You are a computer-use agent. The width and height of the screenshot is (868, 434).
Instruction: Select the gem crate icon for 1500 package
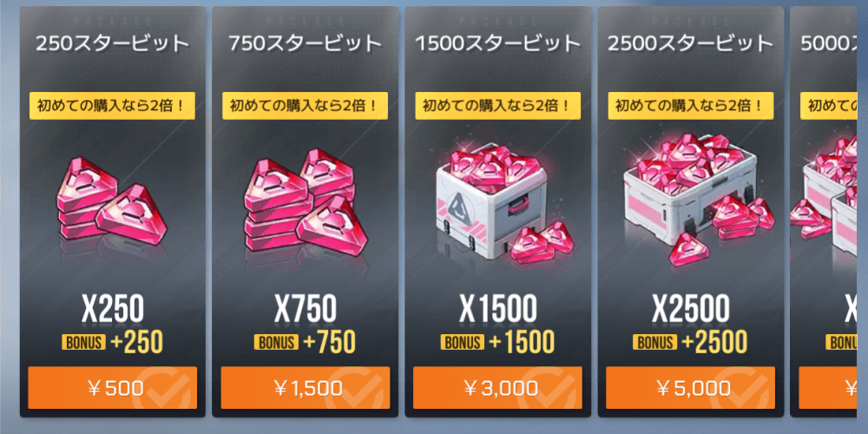click(x=498, y=202)
